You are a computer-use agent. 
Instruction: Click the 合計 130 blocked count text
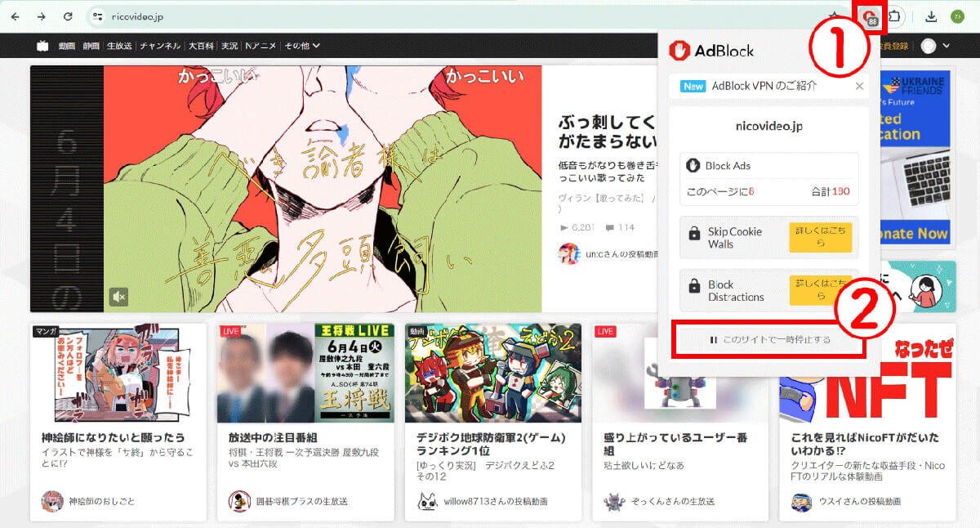831,191
